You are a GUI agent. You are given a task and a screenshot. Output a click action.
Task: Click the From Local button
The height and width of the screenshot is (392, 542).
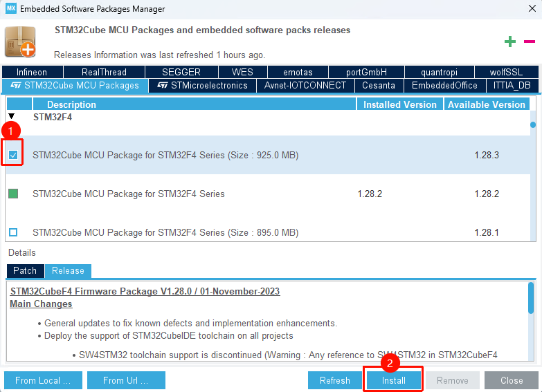pyautogui.click(x=43, y=380)
